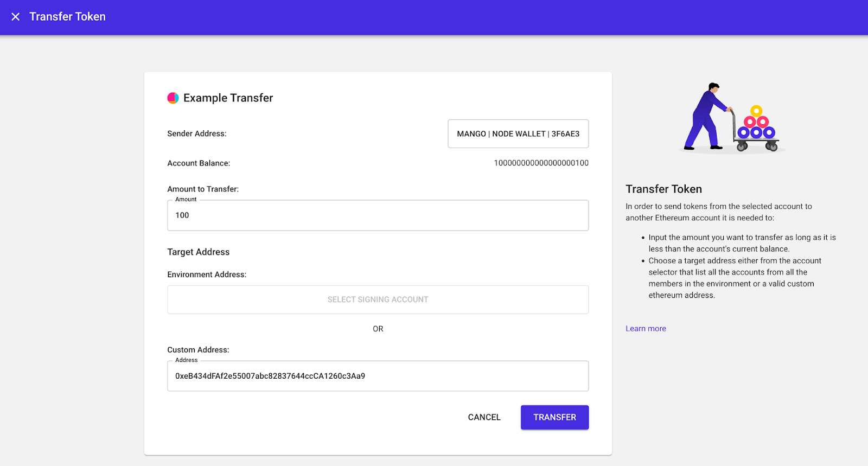Open the Learn more link
The height and width of the screenshot is (466, 868).
coord(645,328)
